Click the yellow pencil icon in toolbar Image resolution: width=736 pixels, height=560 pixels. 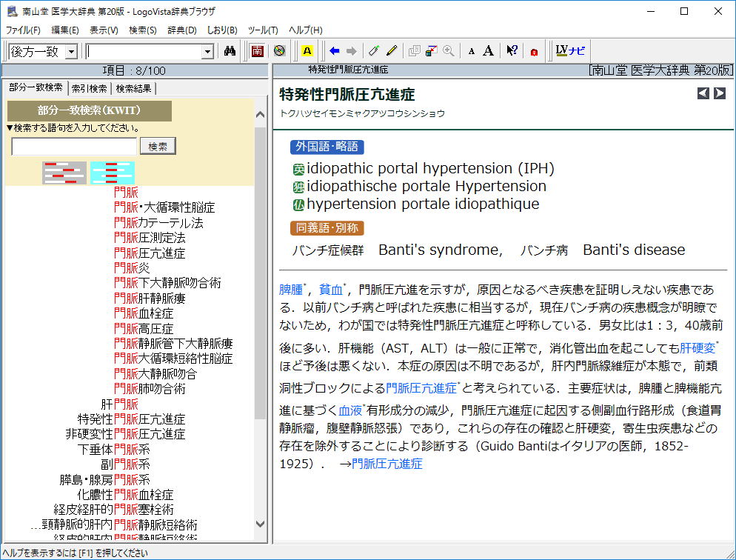[392, 51]
